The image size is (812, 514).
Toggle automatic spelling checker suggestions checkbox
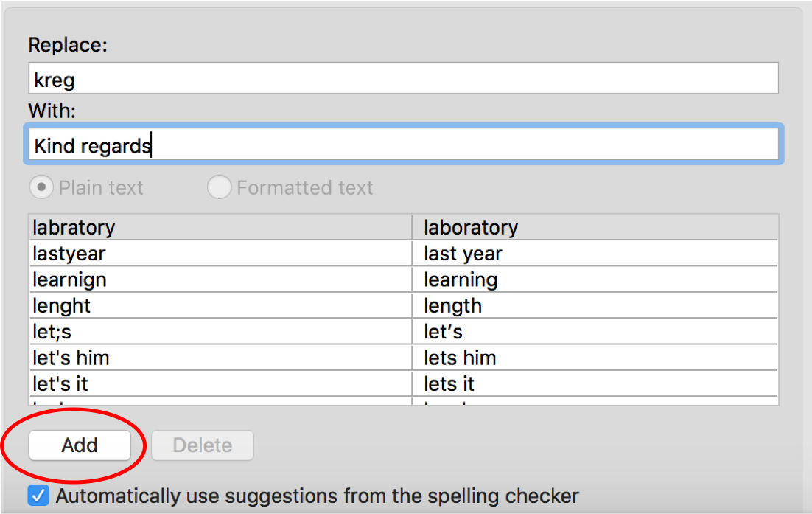click(x=38, y=496)
